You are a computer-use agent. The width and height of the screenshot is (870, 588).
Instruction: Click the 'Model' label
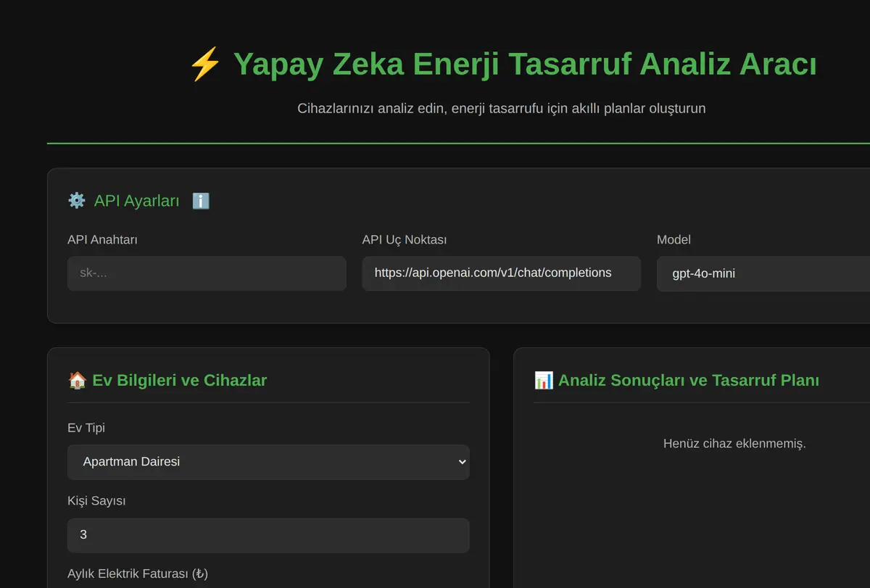pos(674,239)
